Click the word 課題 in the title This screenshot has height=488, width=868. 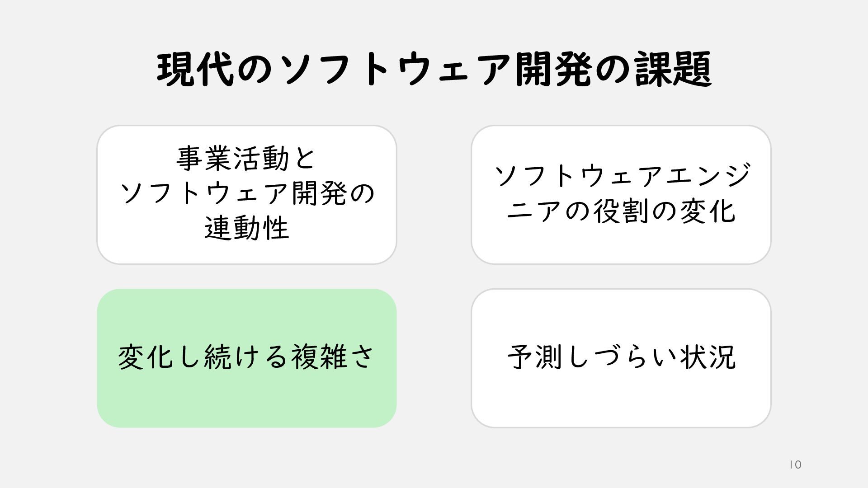click(x=673, y=70)
